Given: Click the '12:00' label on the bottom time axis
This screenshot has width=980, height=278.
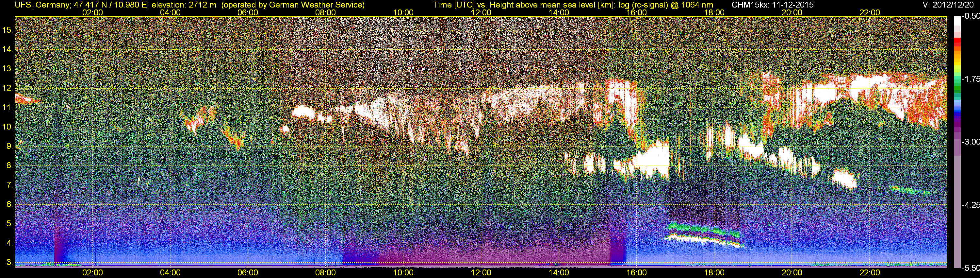Looking at the screenshot, I should (x=481, y=273).
